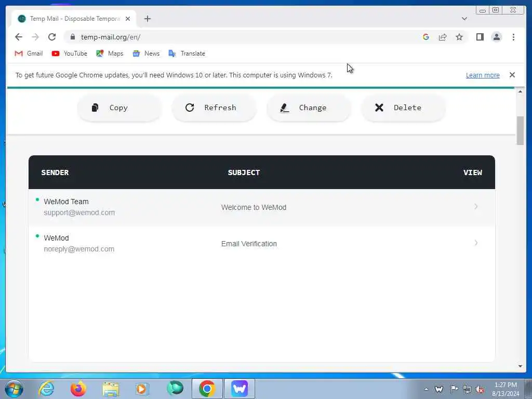Open the Welcome to WeMod email
The image size is (532, 399).
click(262, 207)
